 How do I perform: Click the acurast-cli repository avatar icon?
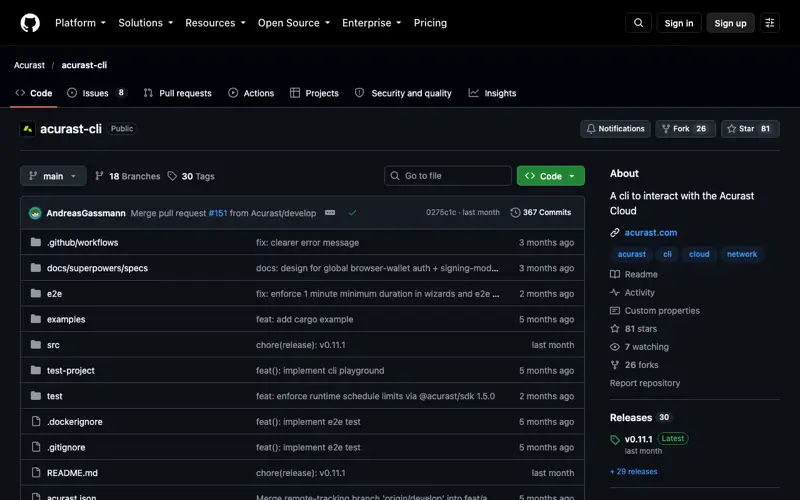[x=28, y=129]
